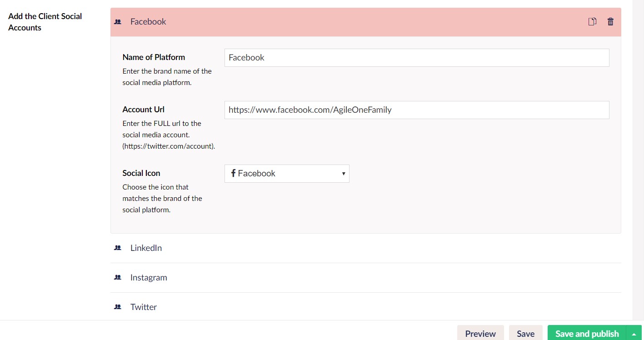Click Save and publish

pos(587,334)
